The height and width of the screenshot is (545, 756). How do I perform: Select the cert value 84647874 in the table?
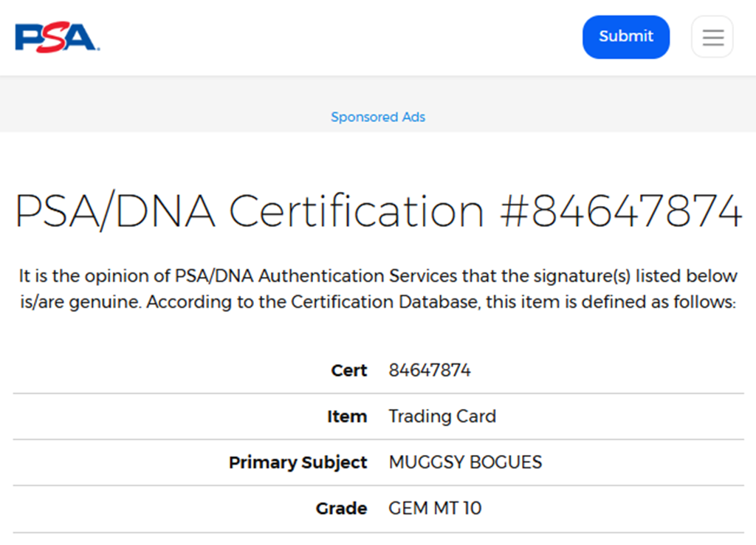430,371
